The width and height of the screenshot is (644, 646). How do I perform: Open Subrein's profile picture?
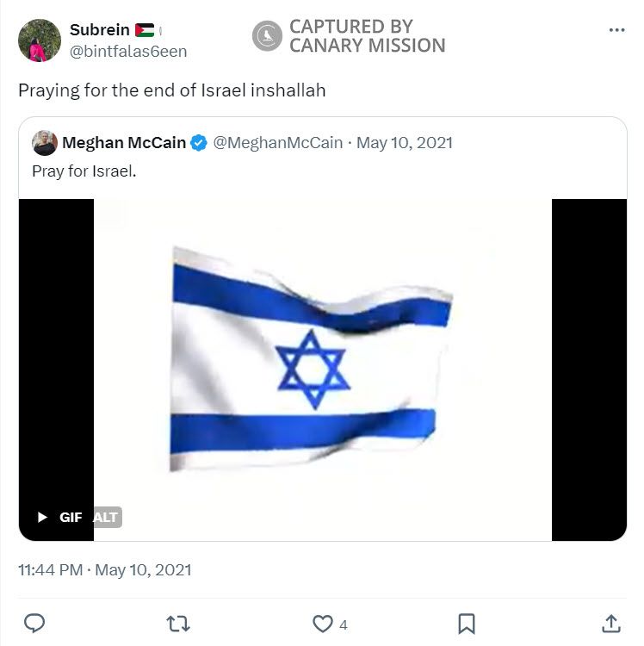pos(40,40)
